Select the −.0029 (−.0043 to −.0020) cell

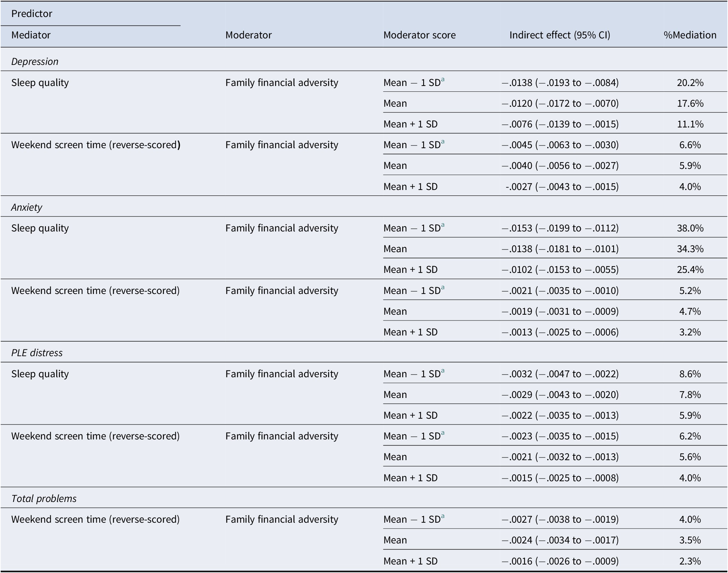(560, 395)
